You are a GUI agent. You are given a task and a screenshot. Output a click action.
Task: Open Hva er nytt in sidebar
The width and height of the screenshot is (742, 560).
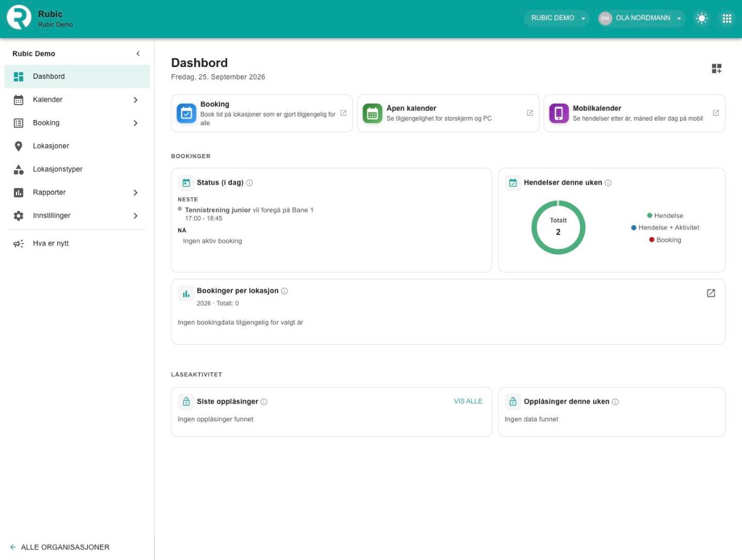[77, 244]
